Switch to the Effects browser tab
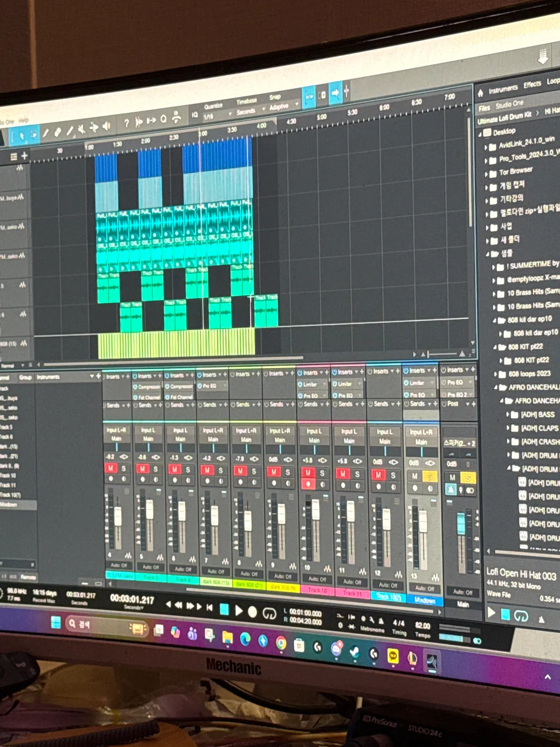This screenshot has width=560, height=747. (532, 85)
